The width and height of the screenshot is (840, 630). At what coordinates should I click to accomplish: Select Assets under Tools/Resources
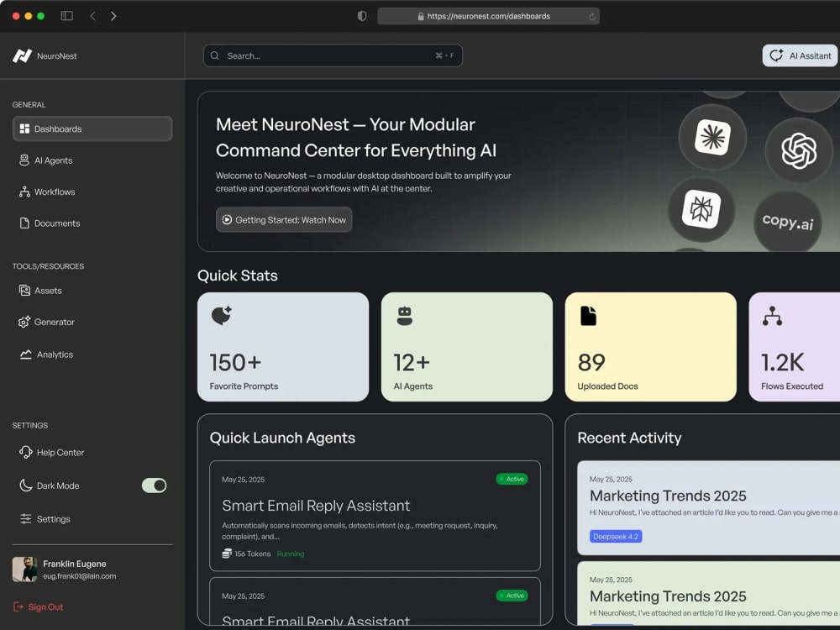coord(48,291)
